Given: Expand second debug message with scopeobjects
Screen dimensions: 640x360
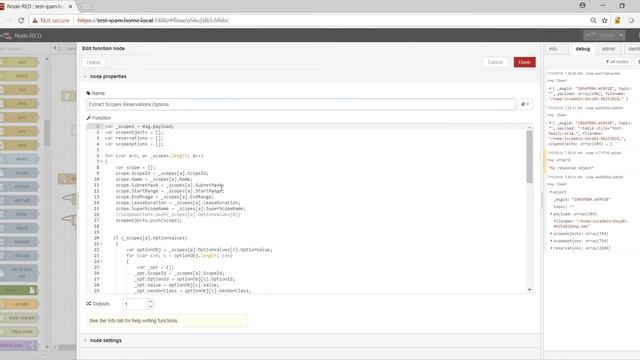Looking at the screenshot, I should coord(550,123).
